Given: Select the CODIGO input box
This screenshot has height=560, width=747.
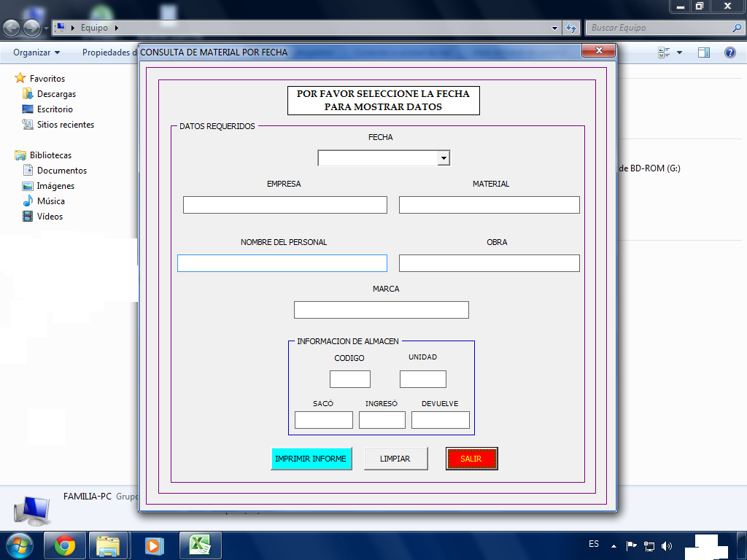Looking at the screenshot, I should point(349,379).
